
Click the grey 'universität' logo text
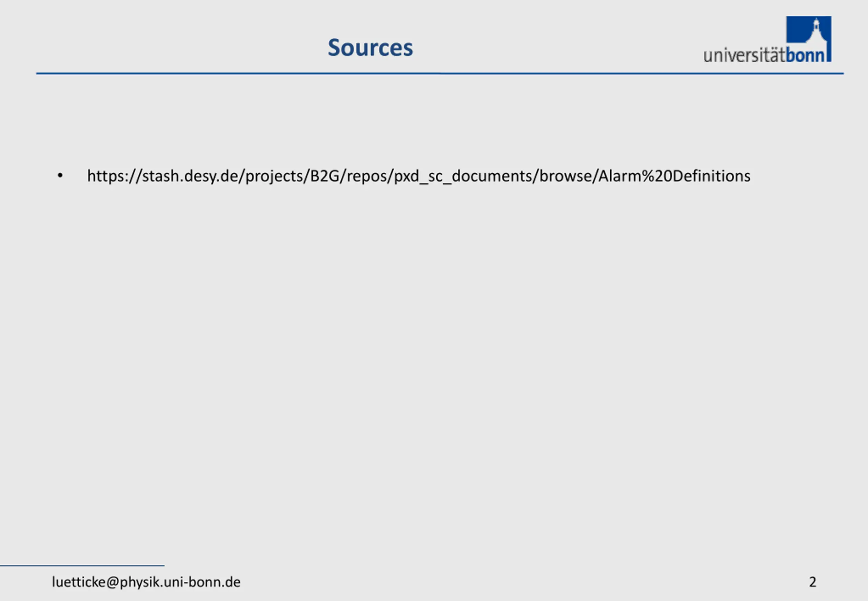tap(744, 55)
